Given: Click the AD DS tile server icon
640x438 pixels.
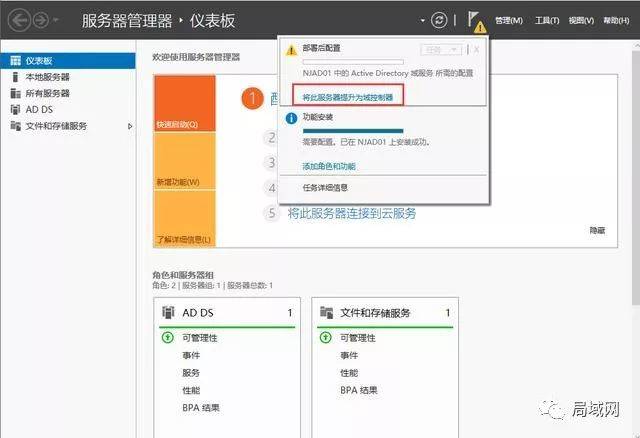Looking at the screenshot, I should (168, 312).
